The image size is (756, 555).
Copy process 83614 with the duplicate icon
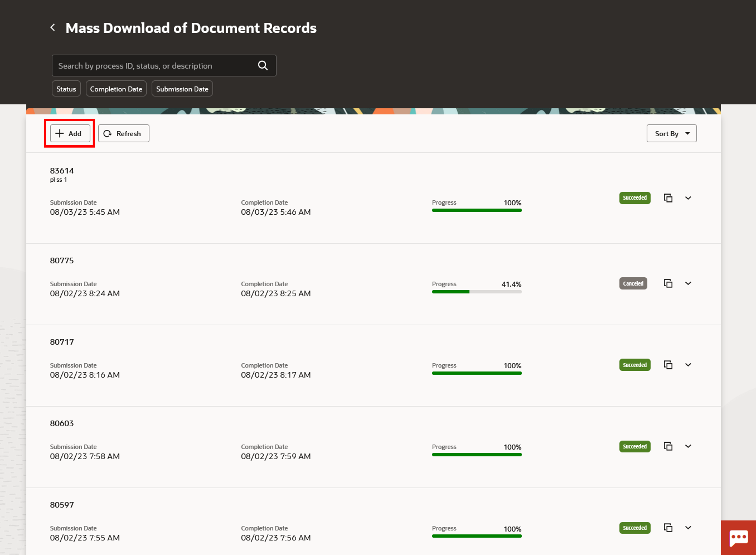click(668, 198)
